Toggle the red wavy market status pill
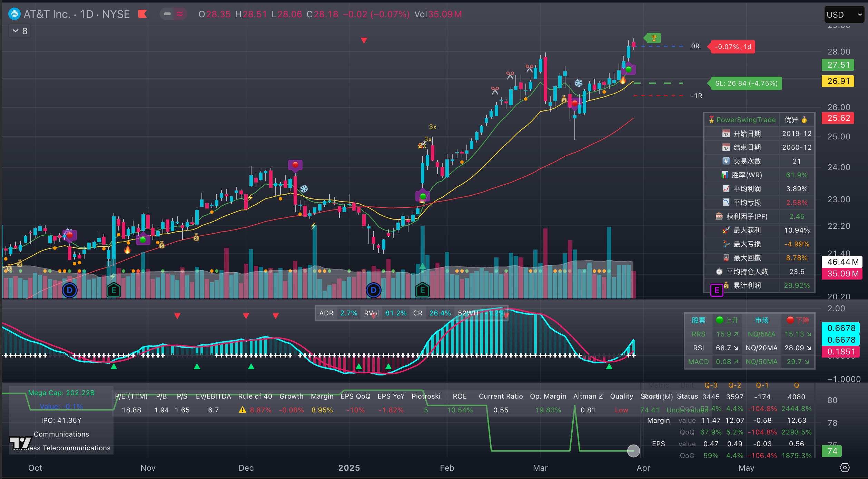The height and width of the screenshot is (479, 868). click(180, 14)
